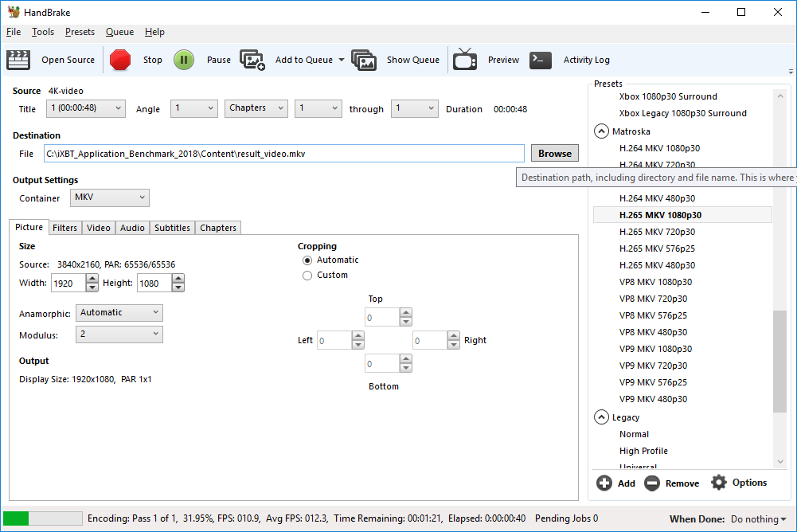Switch to the Filters tab

pyautogui.click(x=64, y=228)
